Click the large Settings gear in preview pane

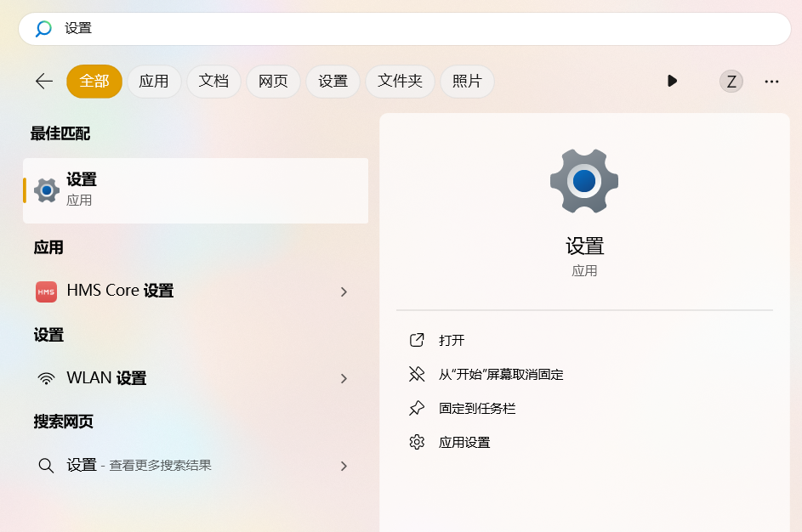(x=583, y=180)
